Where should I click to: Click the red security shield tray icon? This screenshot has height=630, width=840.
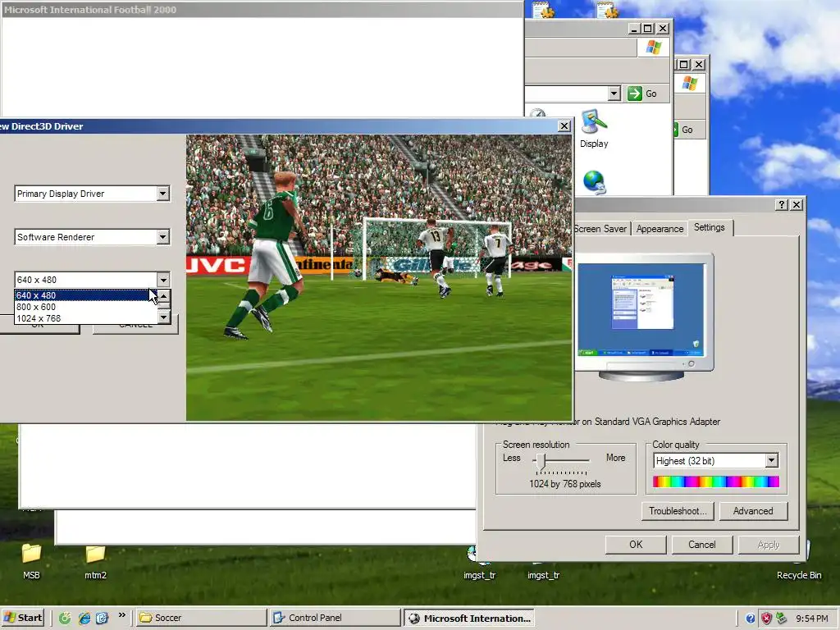(767, 619)
